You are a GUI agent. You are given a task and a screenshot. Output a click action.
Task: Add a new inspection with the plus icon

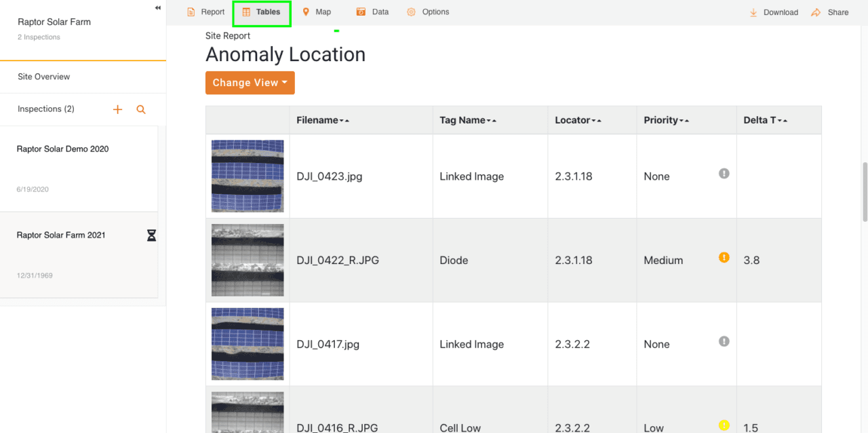(117, 109)
